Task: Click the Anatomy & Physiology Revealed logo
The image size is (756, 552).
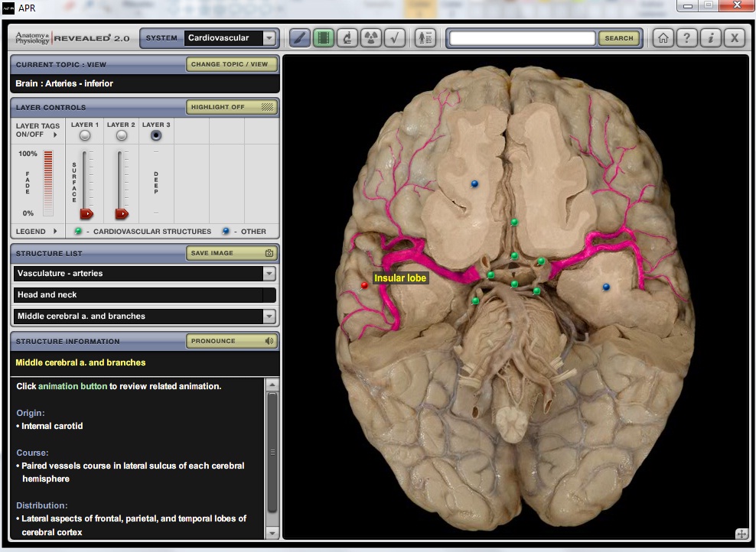Action: pyautogui.click(x=73, y=38)
